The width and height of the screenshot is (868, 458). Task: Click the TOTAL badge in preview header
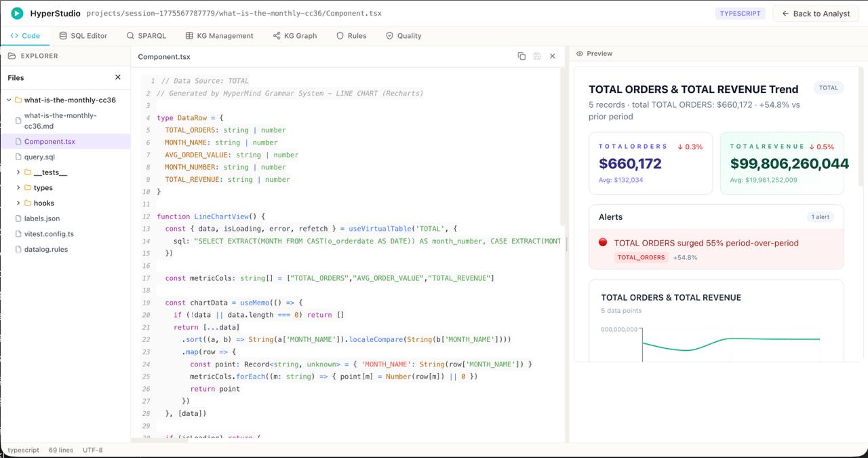tap(828, 88)
